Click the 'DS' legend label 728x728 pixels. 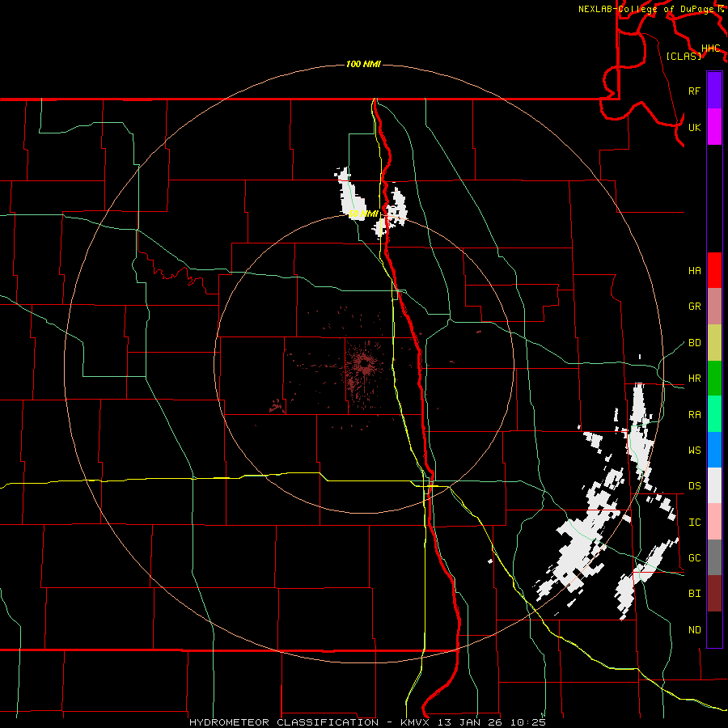click(694, 486)
